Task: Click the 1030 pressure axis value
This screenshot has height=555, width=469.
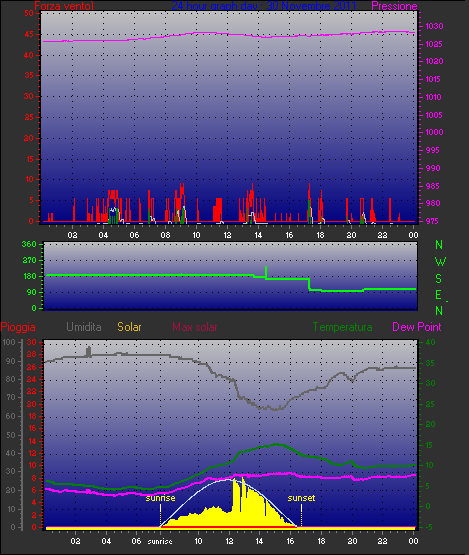Action: point(434,26)
